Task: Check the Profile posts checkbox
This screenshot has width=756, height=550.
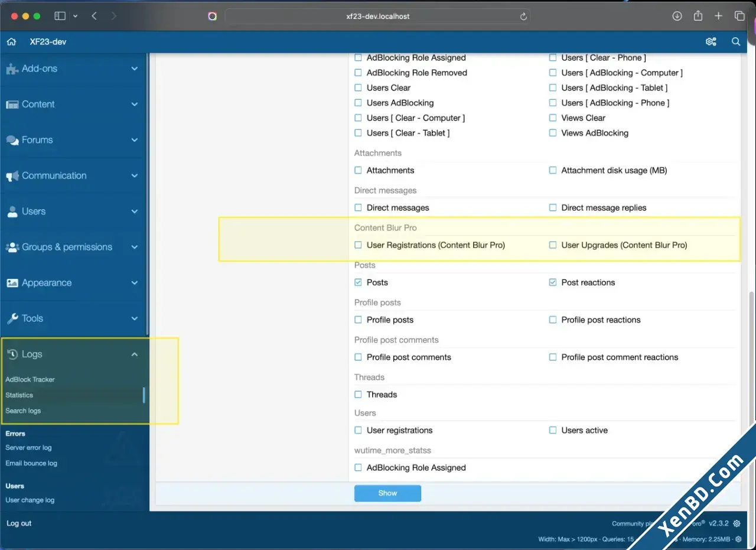Action: (358, 320)
